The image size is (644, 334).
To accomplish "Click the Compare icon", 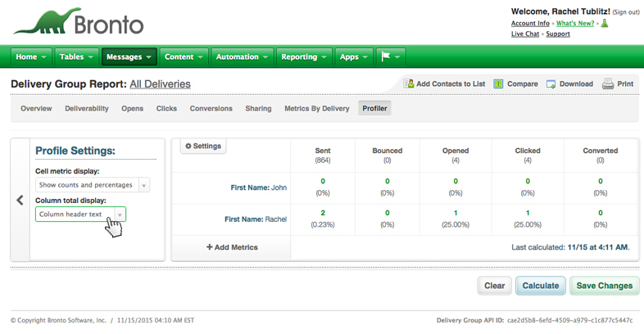I will coord(498,84).
